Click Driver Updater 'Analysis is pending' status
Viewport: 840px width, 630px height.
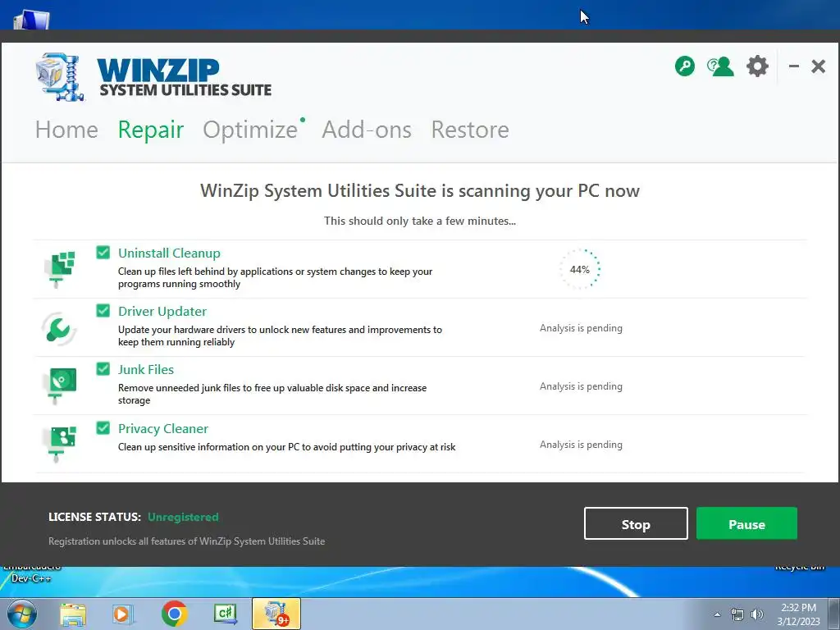[x=581, y=328]
